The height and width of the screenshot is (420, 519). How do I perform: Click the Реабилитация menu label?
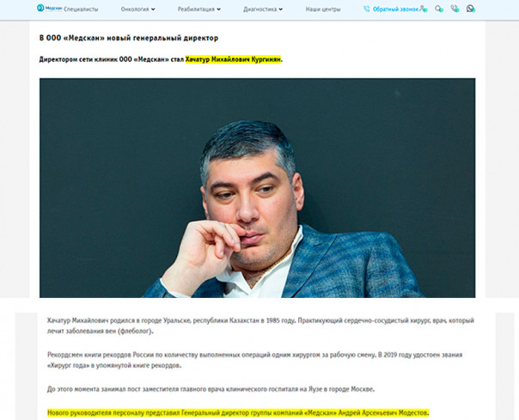pos(196,9)
